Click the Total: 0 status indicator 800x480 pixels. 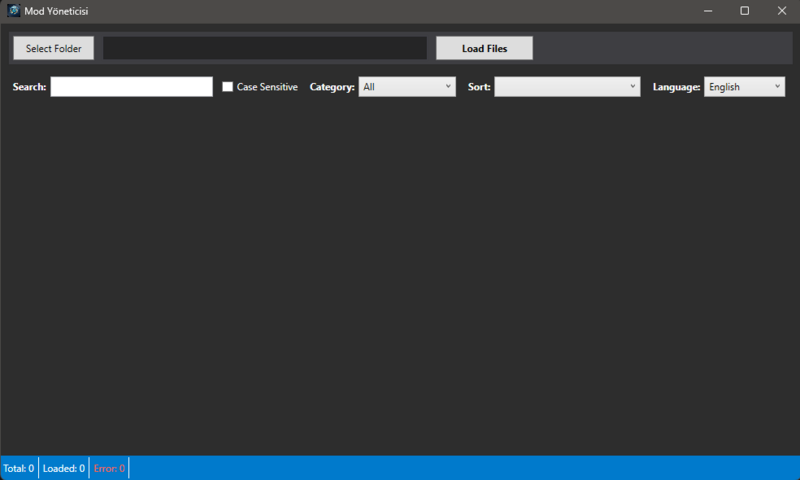click(x=19, y=468)
